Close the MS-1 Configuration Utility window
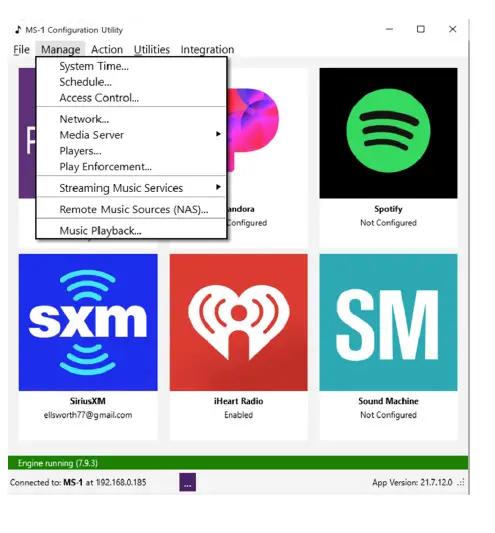Screen dimensions: 495x533 point(453,29)
